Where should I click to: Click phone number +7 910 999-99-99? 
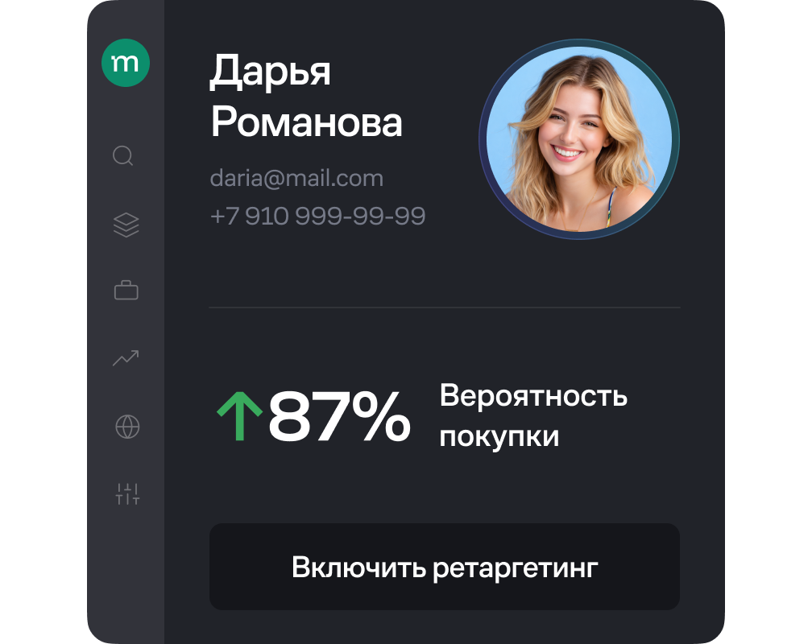pos(317,216)
